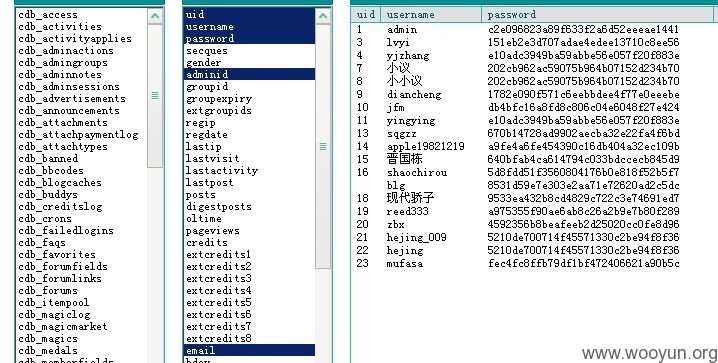Select the cdb_magicmarket table
The image size is (718, 363).
point(63,326)
